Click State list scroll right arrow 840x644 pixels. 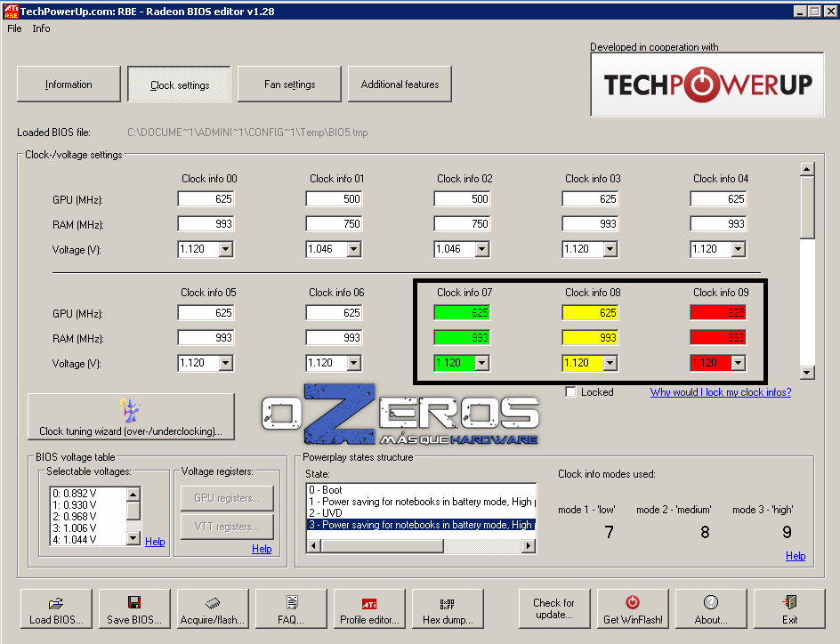[529, 545]
